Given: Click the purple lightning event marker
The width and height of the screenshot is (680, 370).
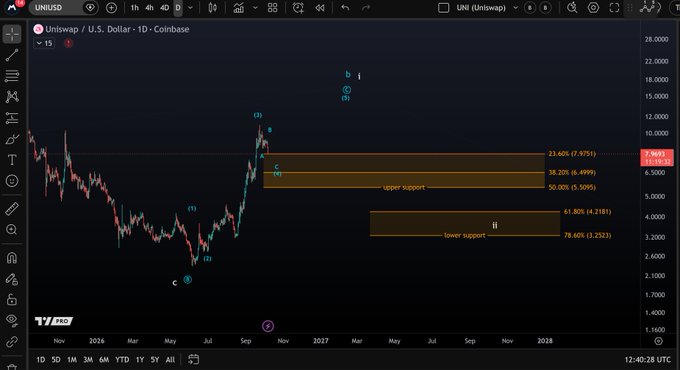Looking at the screenshot, I should [x=268, y=326].
